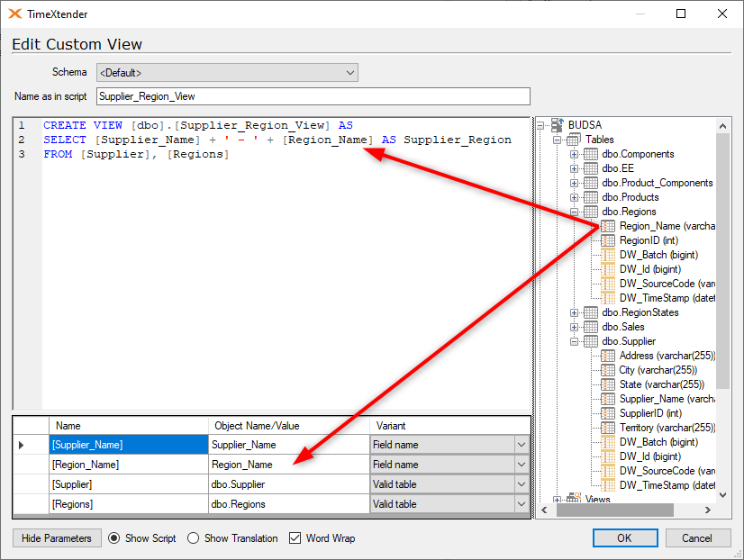This screenshot has width=744, height=560.
Task: Click the TimeXtender logo in title bar
Action: (x=15, y=14)
